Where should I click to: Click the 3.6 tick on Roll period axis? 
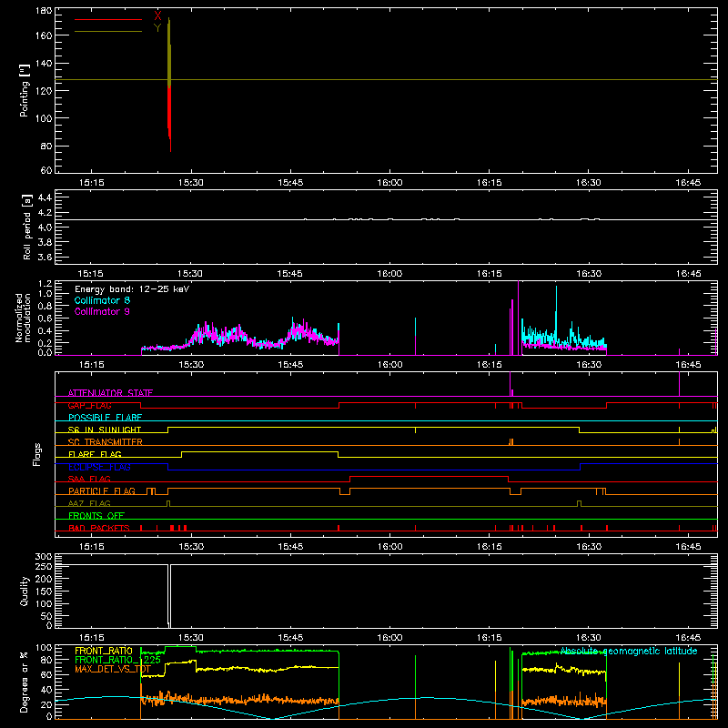tap(45, 257)
